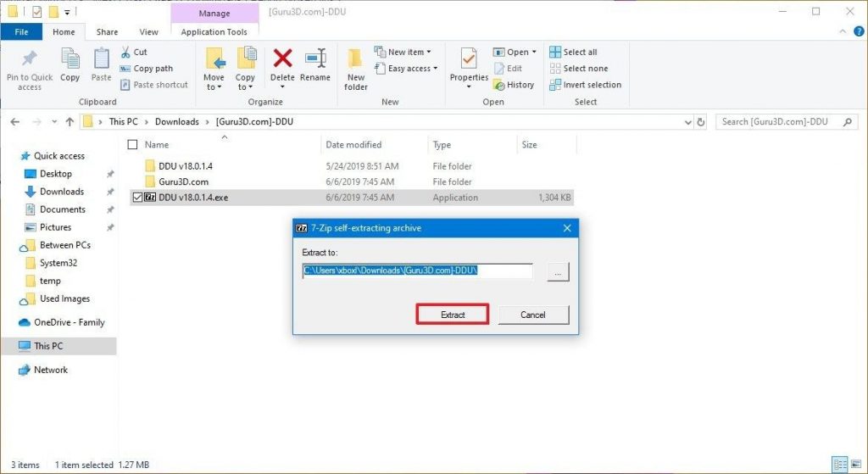Switch to the View ribbon tab
This screenshot has height=474, width=868.
pyautogui.click(x=148, y=32)
